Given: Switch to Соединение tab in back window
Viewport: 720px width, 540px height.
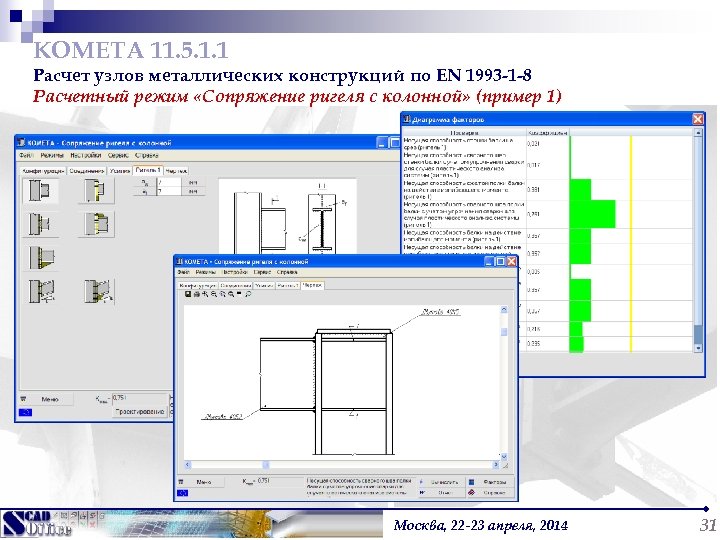Looking at the screenshot, I should 87,171.
